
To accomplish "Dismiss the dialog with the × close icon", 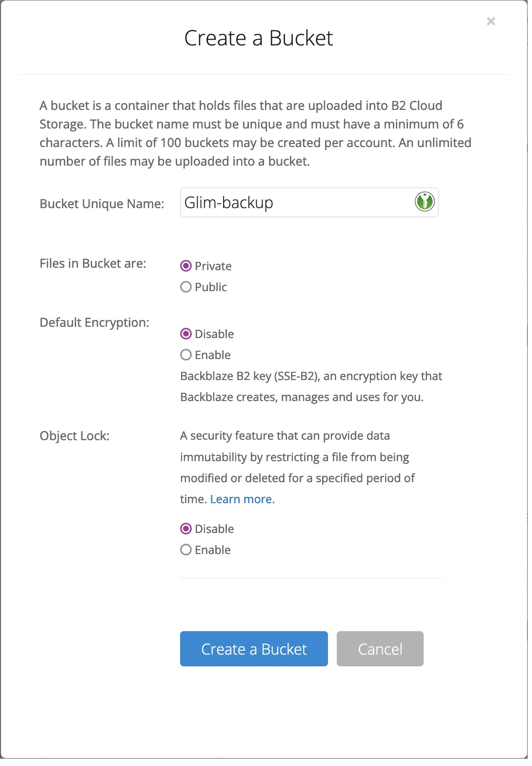I will pyautogui.click(x=491, y=21).
